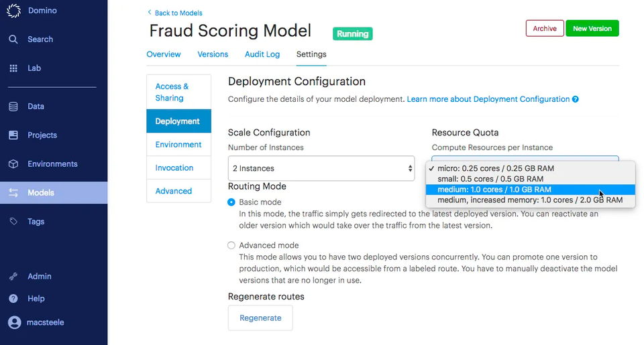Choose medium 1.0 cores / 1.0 GB RAM option

(x=494, y=190)
